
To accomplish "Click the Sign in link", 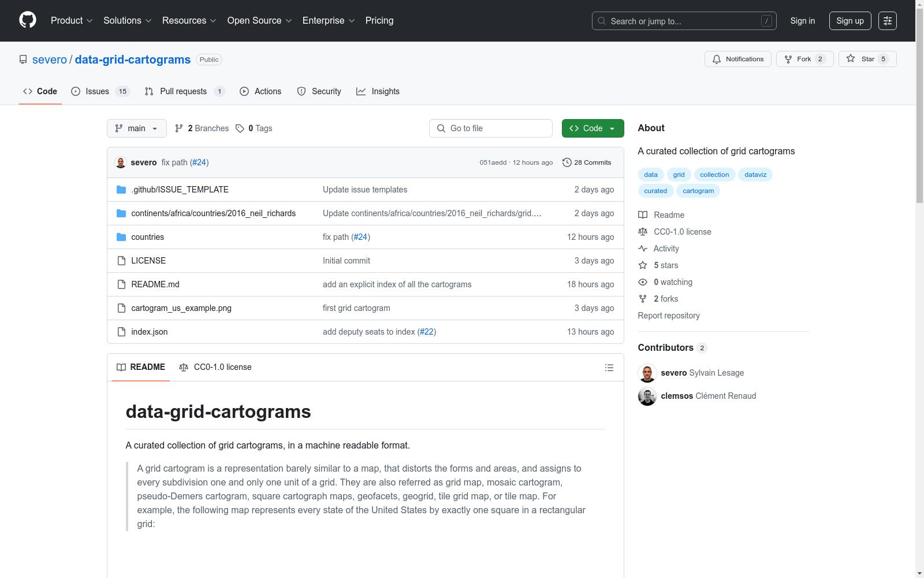I will (x=803, y=21).
